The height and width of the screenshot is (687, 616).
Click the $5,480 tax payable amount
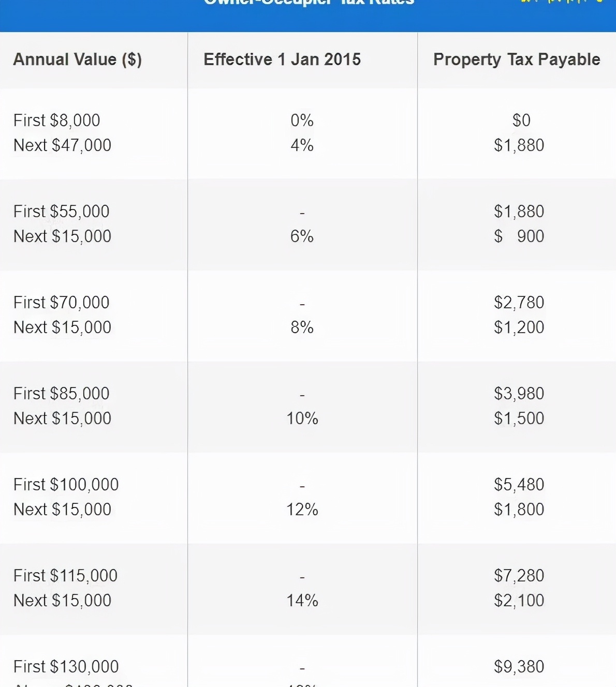click(519, 485)
